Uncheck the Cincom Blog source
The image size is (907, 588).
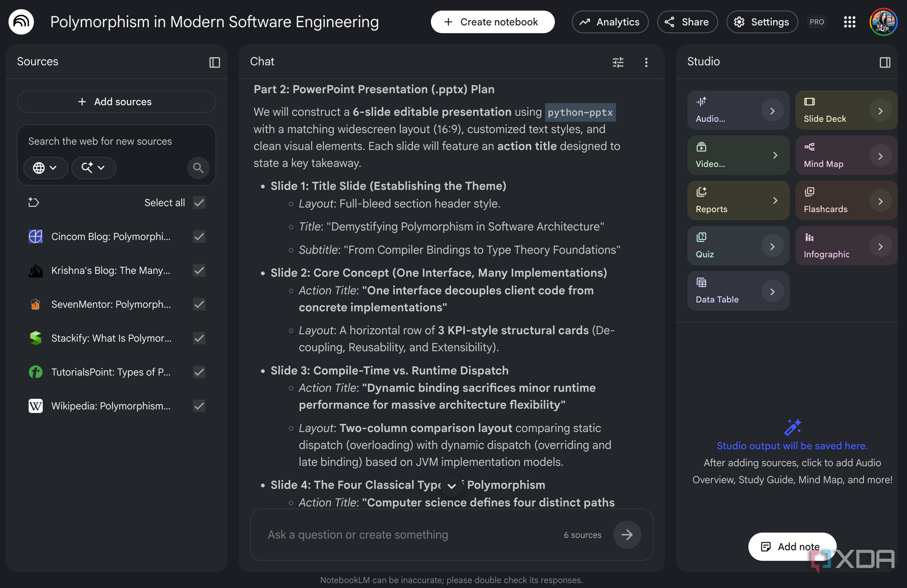(x=199, y=236)
